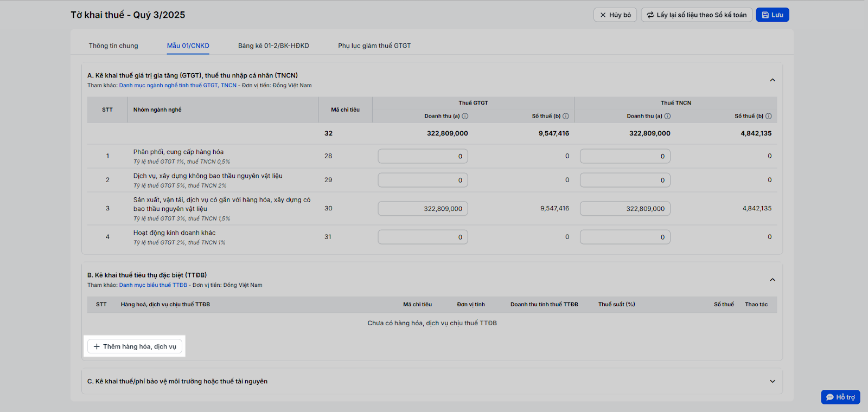Edit GTGT revenue field for Phân phối hàng hóa
This screenshot has height=412, width=868.
click(x=423, y=156)
